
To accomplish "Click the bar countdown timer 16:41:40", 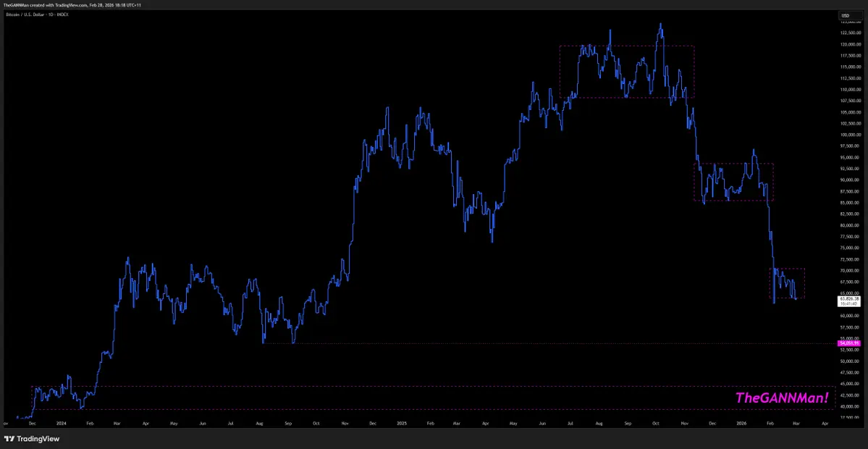I will [848, 303].
